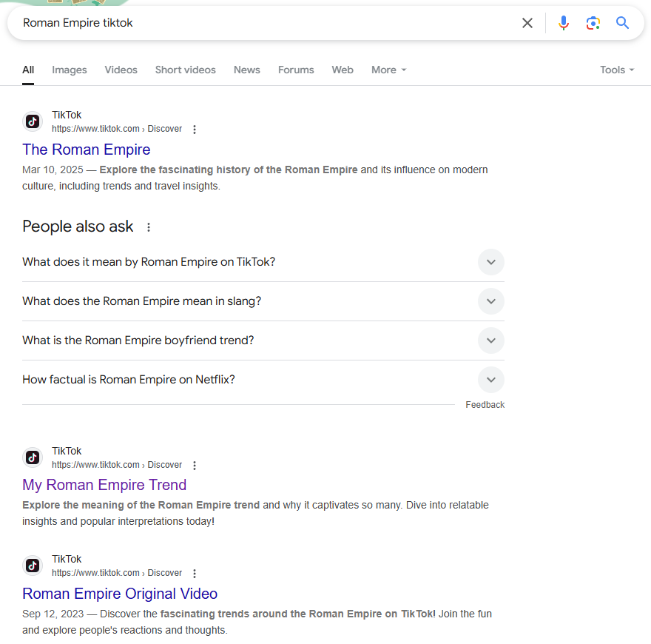The height and width of the screenshot is (644, 651).
Task: Click TikTok site name above Roman Empire Original Video
Action: (x=67, y=559)
